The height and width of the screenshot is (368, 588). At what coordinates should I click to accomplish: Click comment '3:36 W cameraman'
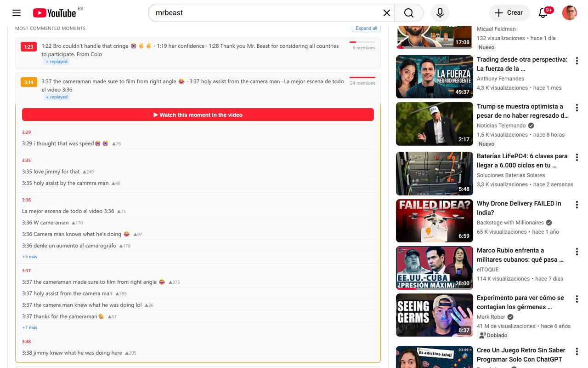(x=45, y=223)
